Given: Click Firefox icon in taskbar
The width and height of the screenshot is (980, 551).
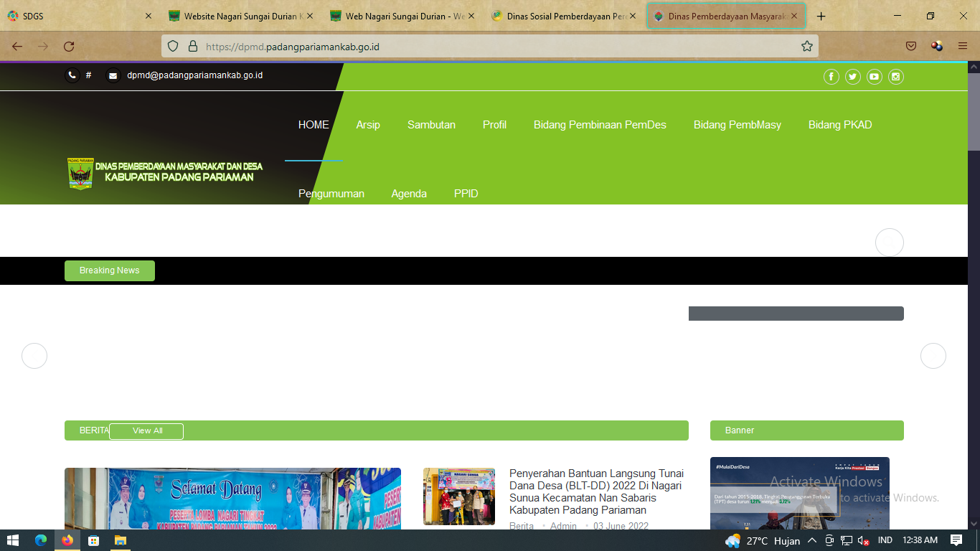Looking at the screenshot, I should [x=67, y=540].
